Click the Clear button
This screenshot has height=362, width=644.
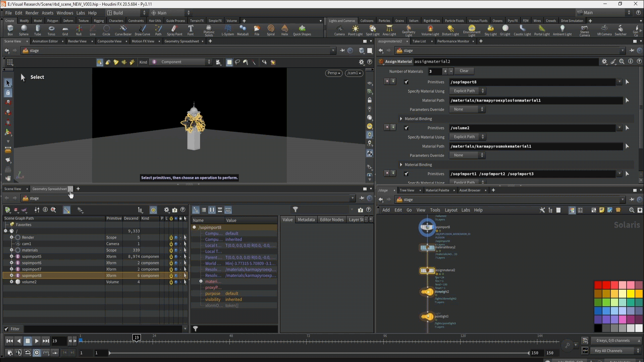[x=464, y=71]
